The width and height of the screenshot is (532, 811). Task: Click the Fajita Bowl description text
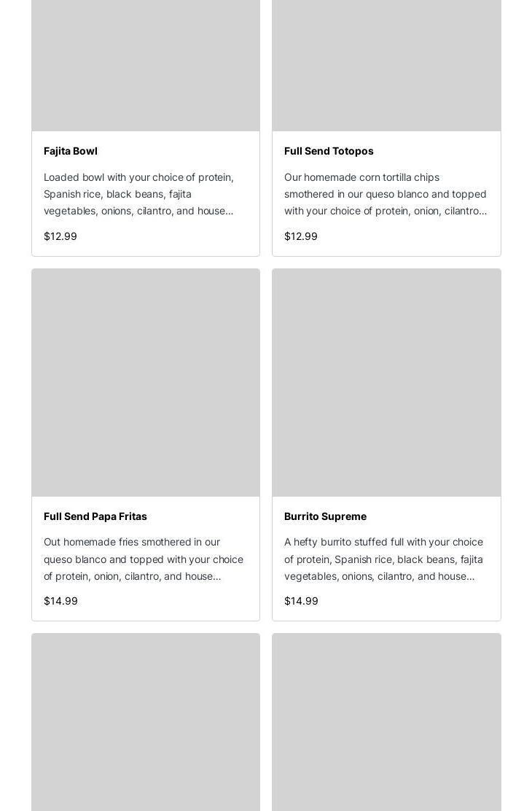138,194
